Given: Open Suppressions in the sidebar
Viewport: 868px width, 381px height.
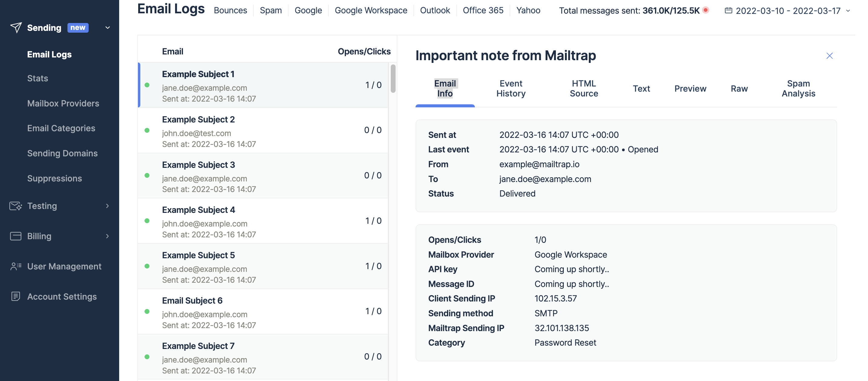Looking at the screenshot, I should [x=54, y=178].
